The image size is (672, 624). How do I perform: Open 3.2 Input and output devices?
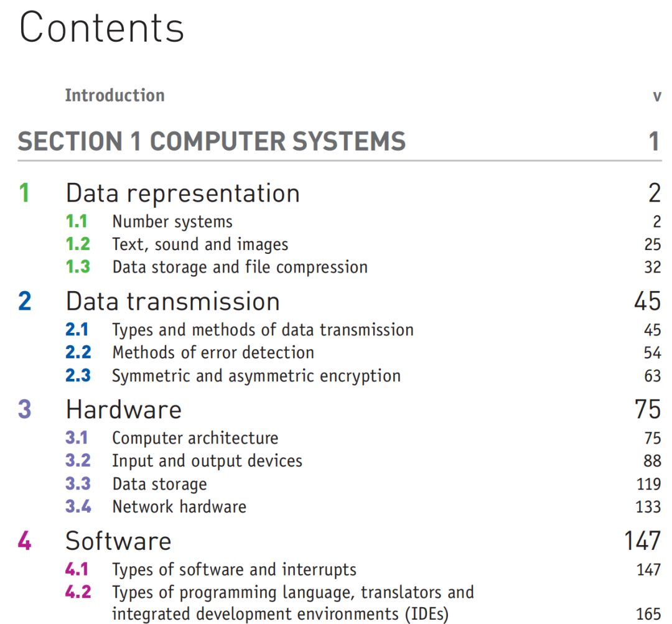point(207,461)
